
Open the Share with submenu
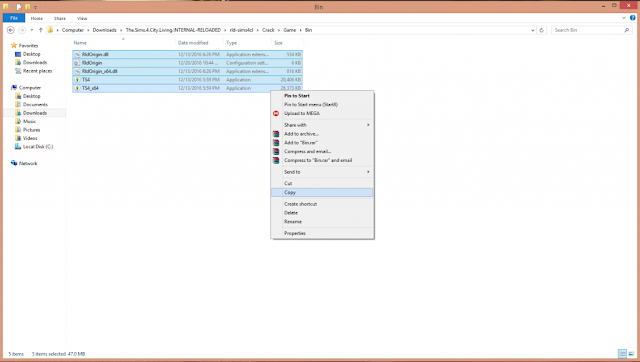pyautogui.click(x=322, y=125)
